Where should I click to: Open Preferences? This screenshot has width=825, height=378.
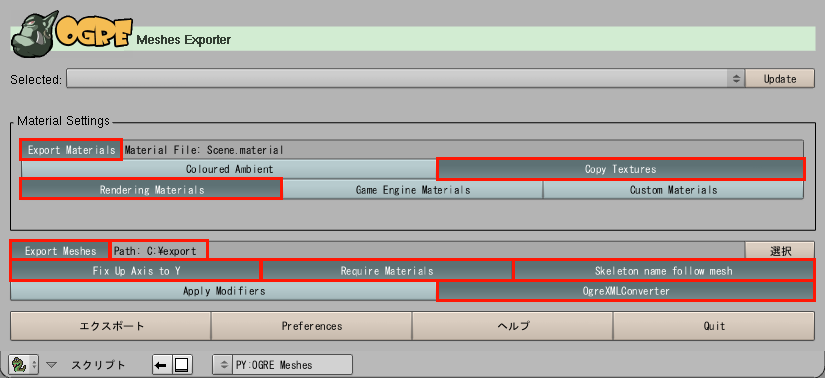pos(311,326)
